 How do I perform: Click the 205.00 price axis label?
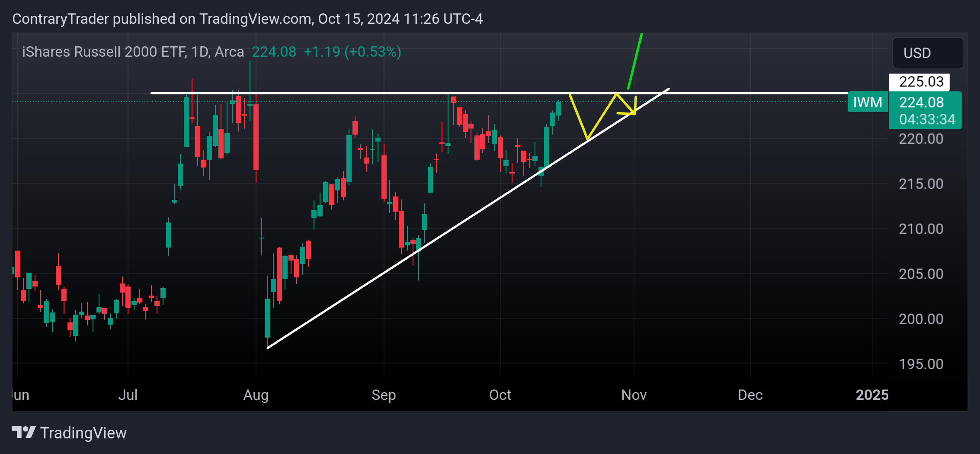pos(921,274)
